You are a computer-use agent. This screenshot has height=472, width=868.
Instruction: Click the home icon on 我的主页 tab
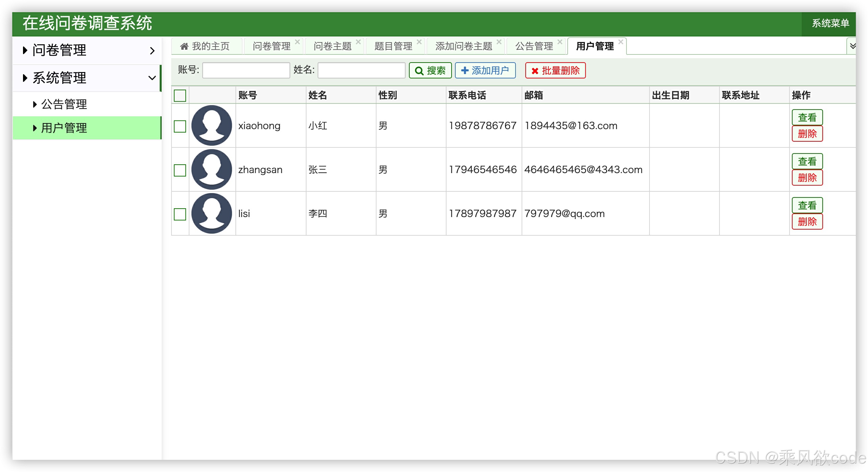(x=184, y=46)
